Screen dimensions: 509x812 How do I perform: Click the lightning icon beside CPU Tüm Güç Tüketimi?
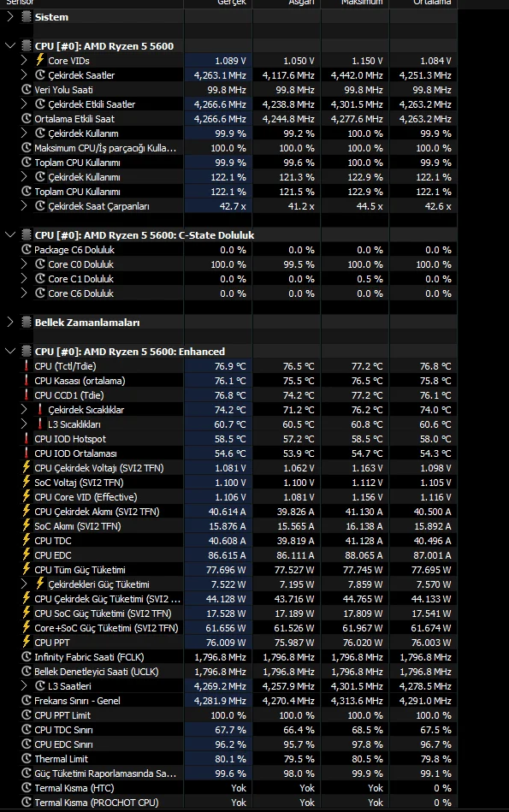click(27, 569)
